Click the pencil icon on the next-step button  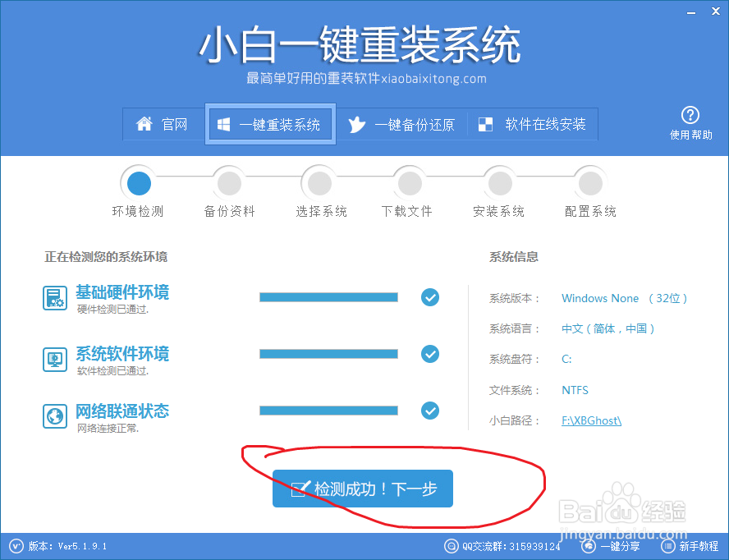300,489
